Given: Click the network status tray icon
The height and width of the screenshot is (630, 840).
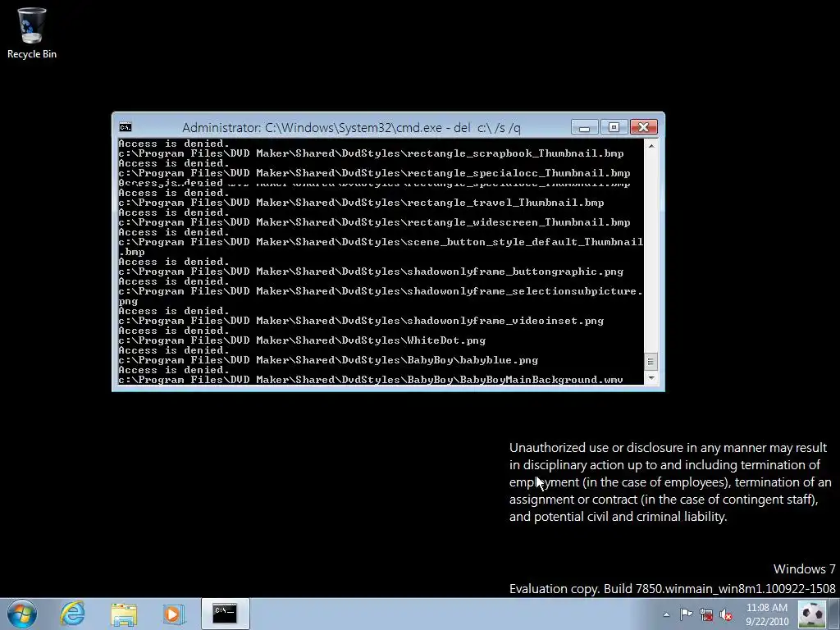Looking at the screenshot, I should point(706,614).
